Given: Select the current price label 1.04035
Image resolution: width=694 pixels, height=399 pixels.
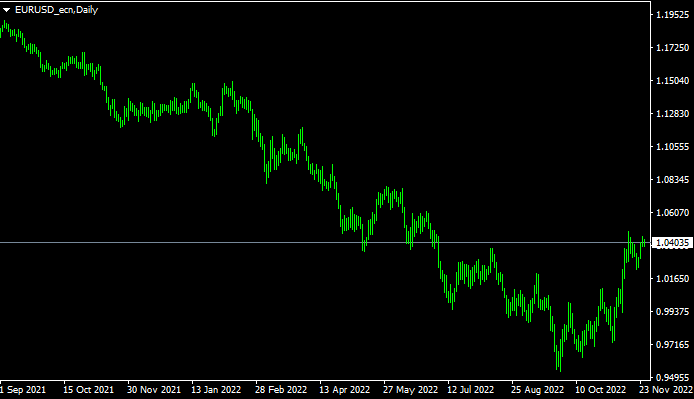Looking at the screenshot, I should (x=673, y=243).
